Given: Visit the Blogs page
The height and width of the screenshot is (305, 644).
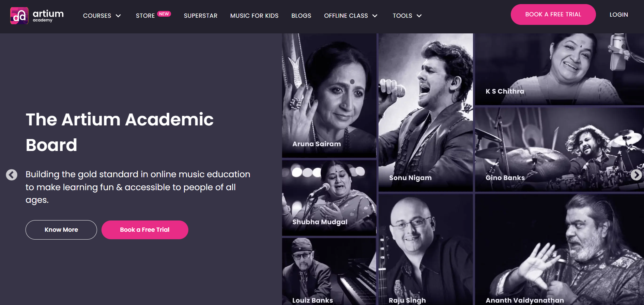Looking at the screenshot, I should pyautogui.click(x=301, y=16).
